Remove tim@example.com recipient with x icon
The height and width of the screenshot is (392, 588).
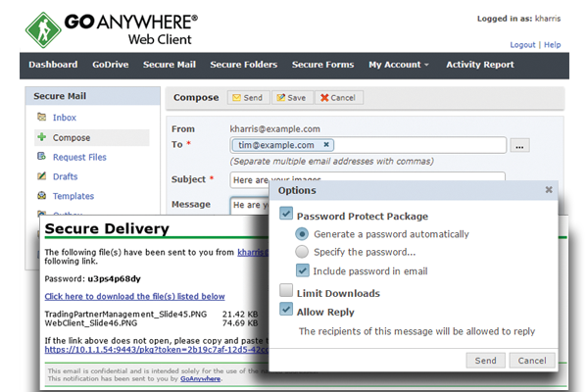(326, 144)
